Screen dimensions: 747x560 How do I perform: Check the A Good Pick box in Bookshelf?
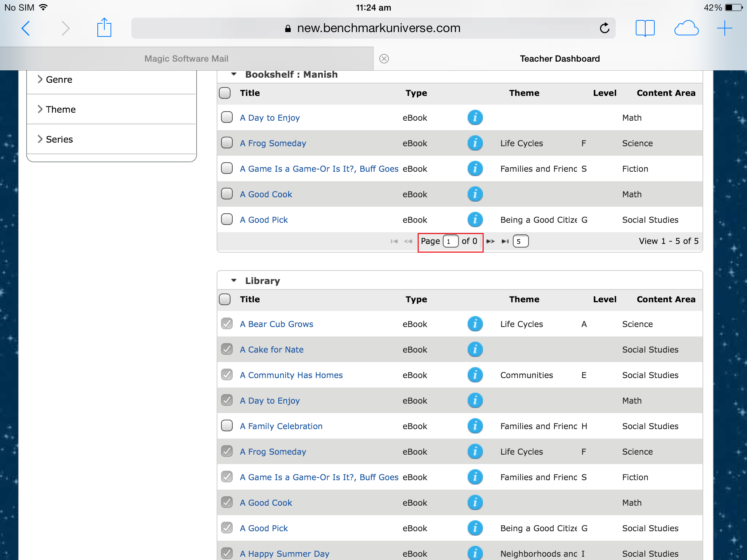tap(227, 219)
